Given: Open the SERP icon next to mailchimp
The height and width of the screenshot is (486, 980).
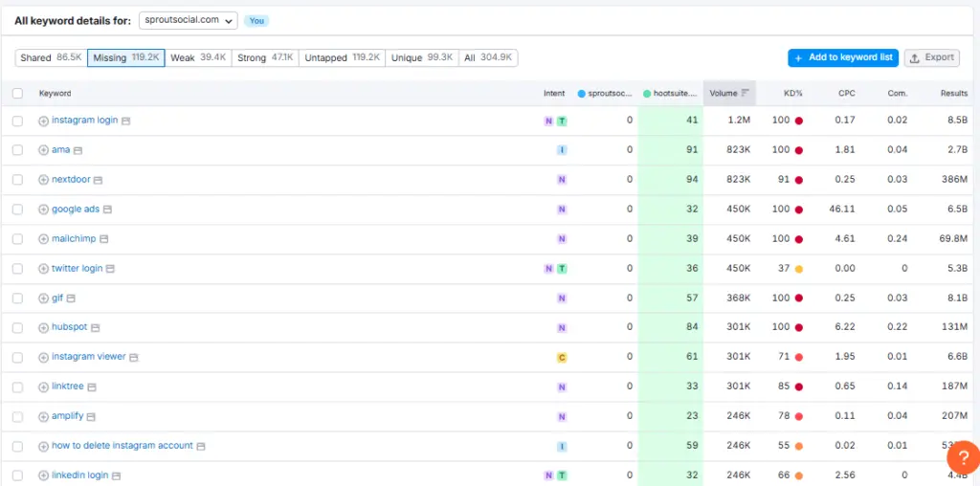Looking at the screenshot, I should click(x=104, y=239).
